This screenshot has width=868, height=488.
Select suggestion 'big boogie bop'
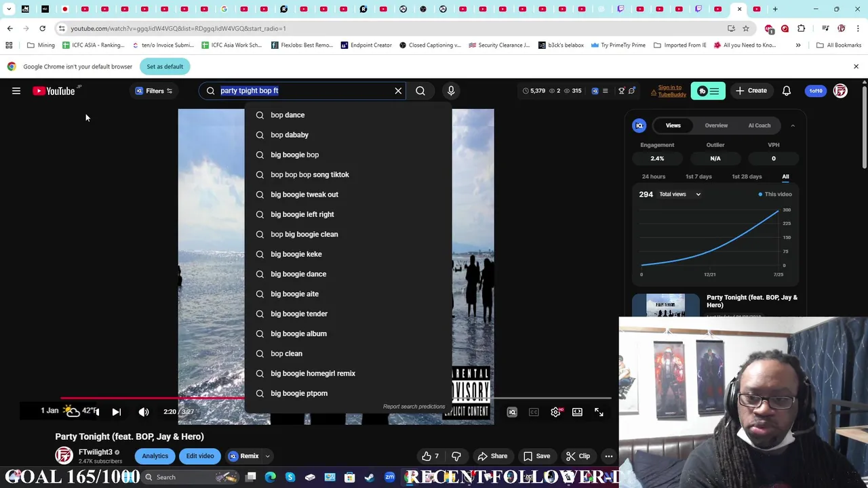(x=348, y=155)
